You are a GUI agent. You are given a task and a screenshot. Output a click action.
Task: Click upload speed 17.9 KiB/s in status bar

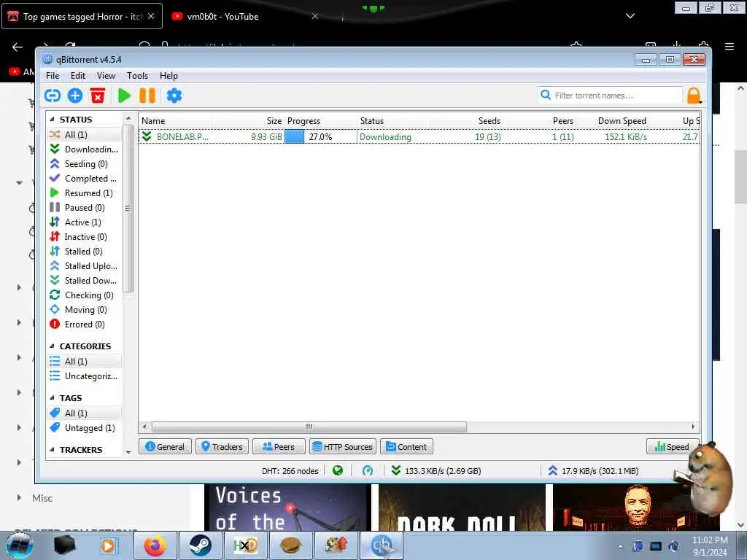[x=593, y=471]
